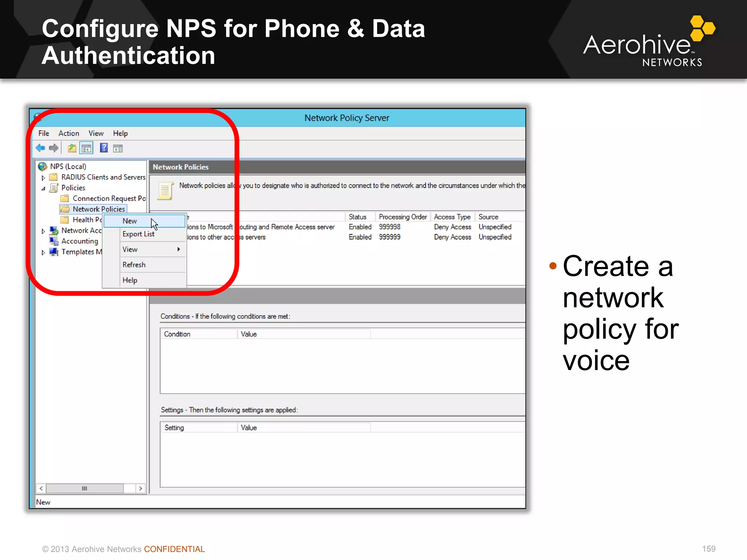This screenshot has height=560, width=747.
Task: Click the Network Access Protection icon
Action: click(x=54, y=230)
